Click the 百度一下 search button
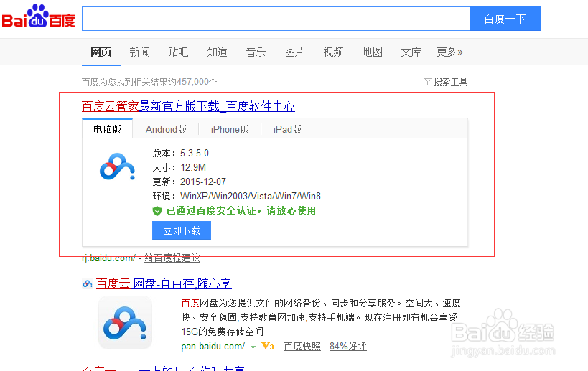Screen dimensions: 588x371 pos(505,19)
